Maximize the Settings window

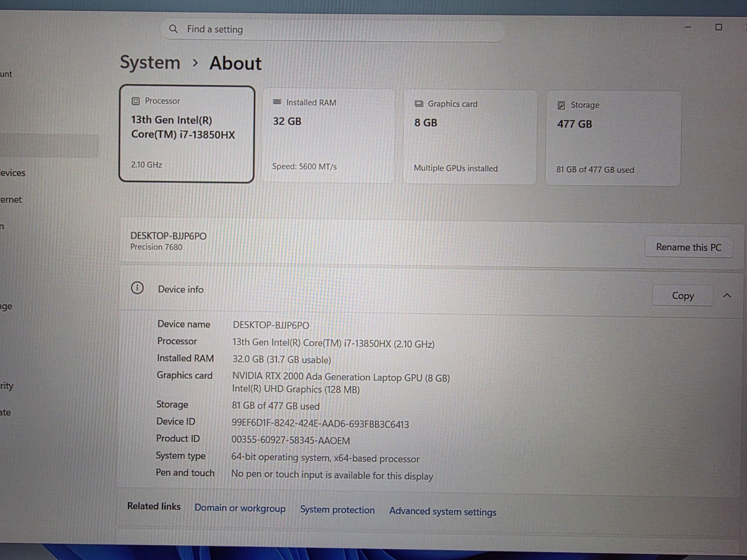tap(719, 27)
